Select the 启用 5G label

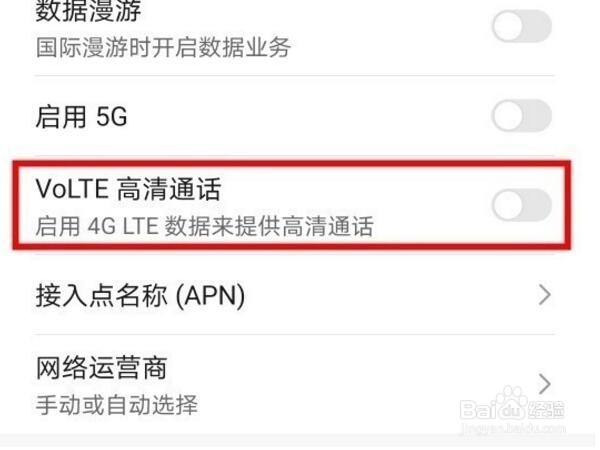(x=81, y=116)
